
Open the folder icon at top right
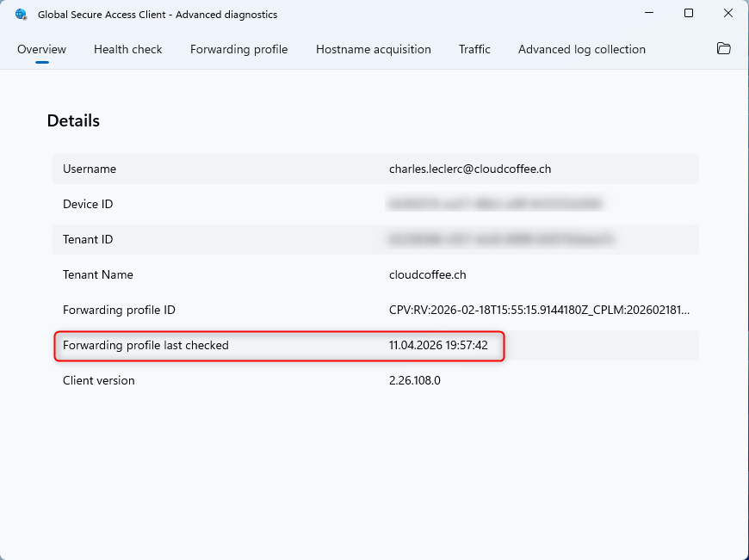tap(724, 48)
